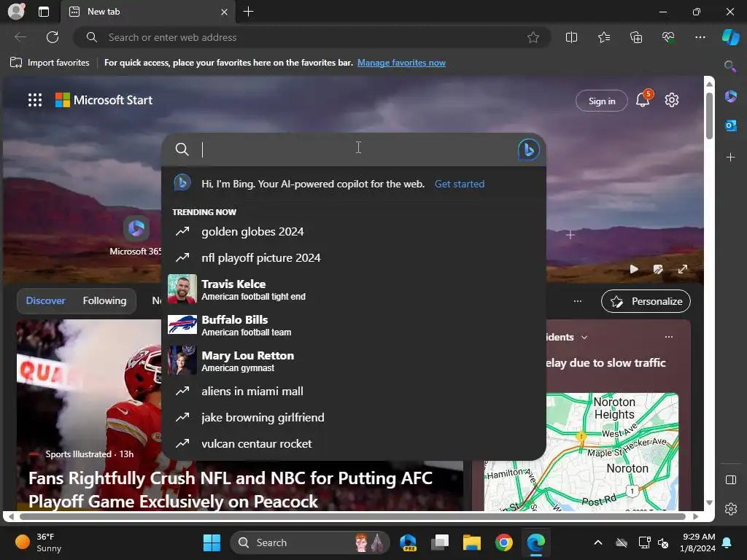Image resolution: width=747 pixels, height=560 pixels.
Task: Open page settings gear icon
Action: (x=671, y=100)
